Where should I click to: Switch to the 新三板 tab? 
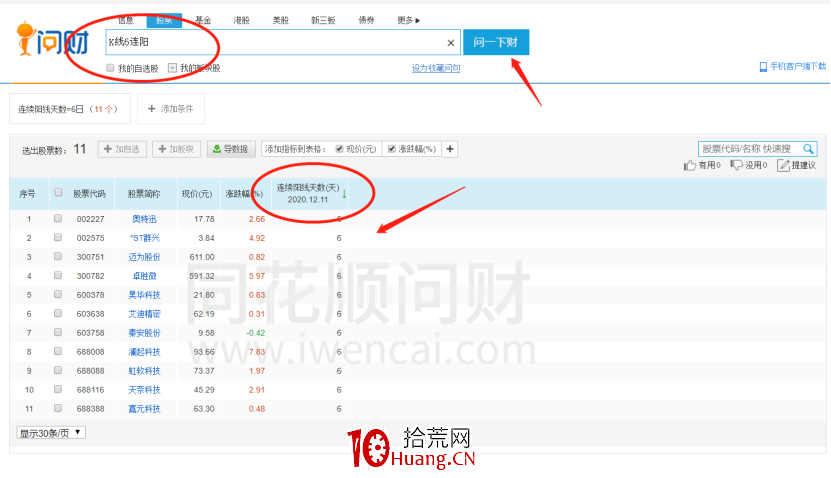323,20
